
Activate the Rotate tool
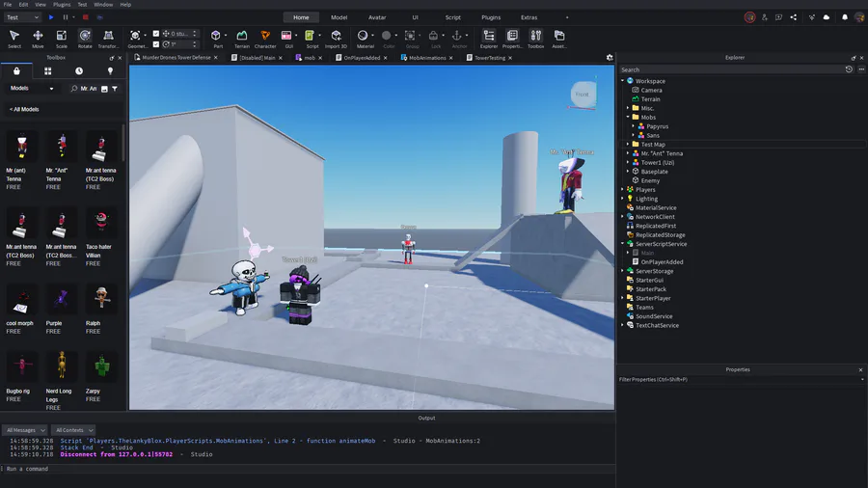click(85, 39)
